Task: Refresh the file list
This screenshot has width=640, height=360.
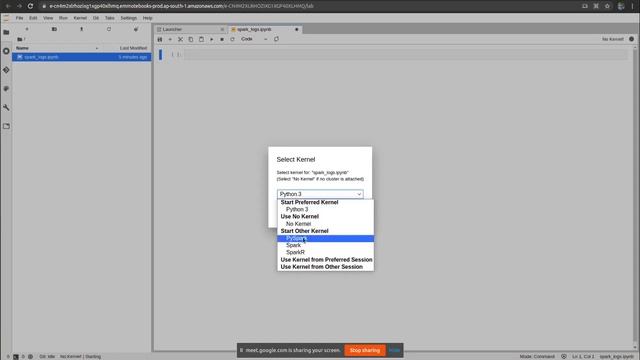Action: tap(109, 29)
